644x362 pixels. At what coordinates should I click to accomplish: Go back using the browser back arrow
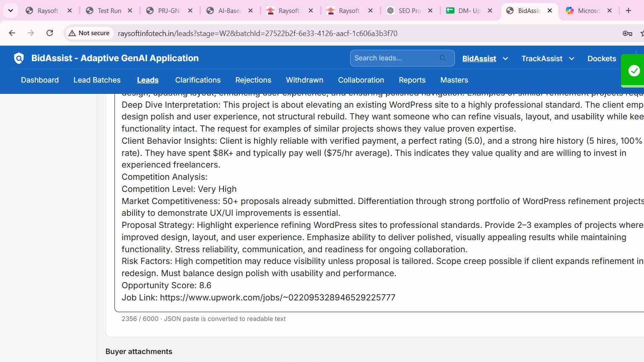coord(12,33)
